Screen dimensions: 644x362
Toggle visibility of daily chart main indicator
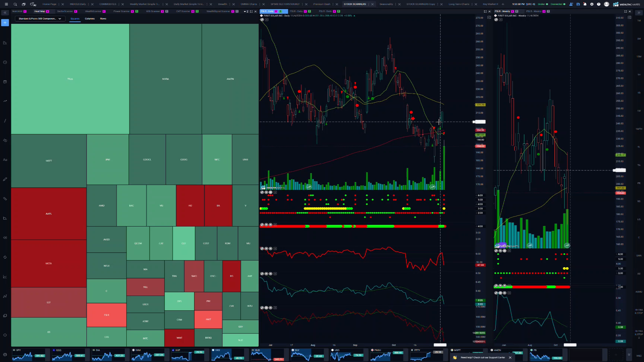(262, 20)
